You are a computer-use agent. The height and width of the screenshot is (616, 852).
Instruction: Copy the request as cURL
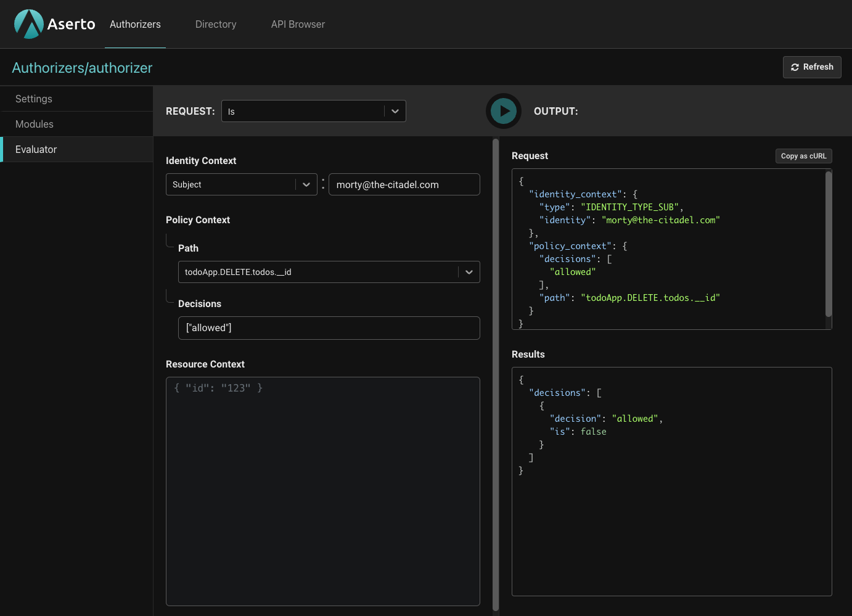pyautogui.click(x=803, y=156)
